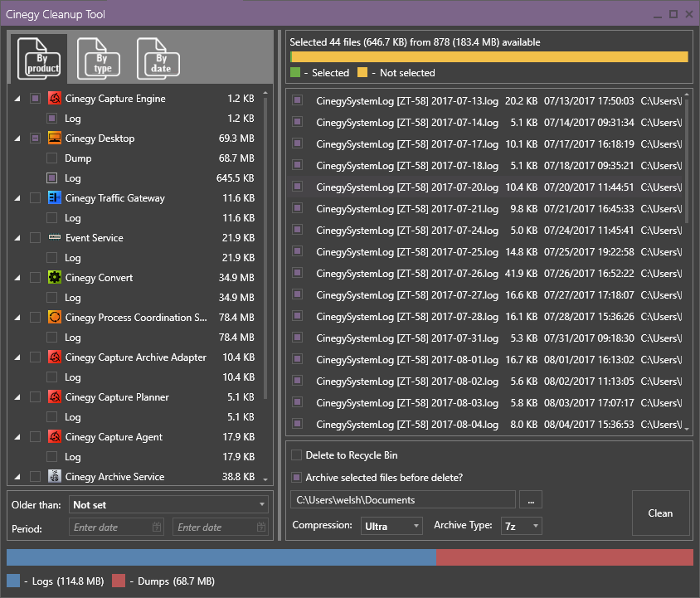Image resolution: width=700 pixels, height=598 pixels.
Task: Click the archive path field C:\Users\welsh\Documents
Action: pos(403,500)
